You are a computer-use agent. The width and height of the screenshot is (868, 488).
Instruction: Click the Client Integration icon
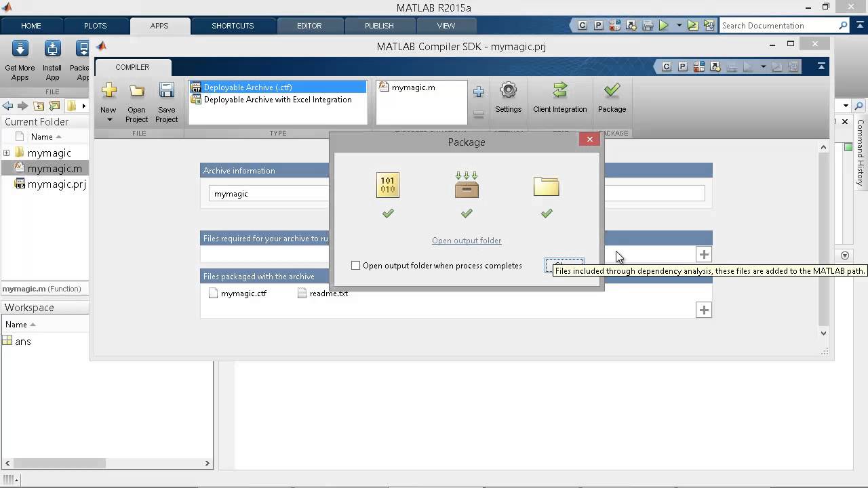coord(560,90)
